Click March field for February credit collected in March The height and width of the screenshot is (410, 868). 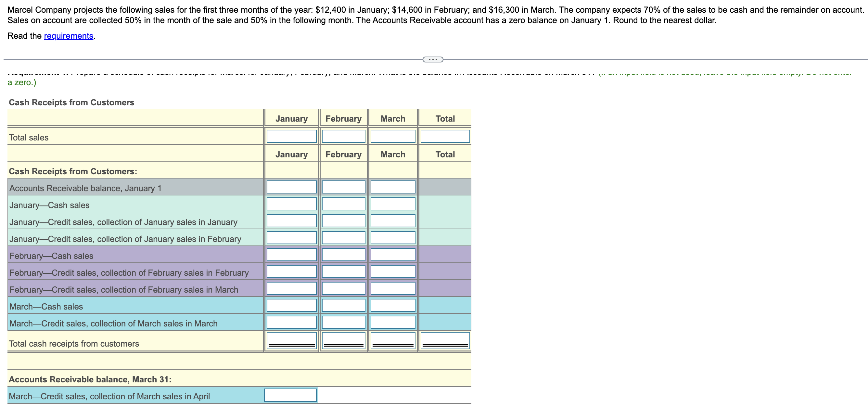[x=392, y=288]
